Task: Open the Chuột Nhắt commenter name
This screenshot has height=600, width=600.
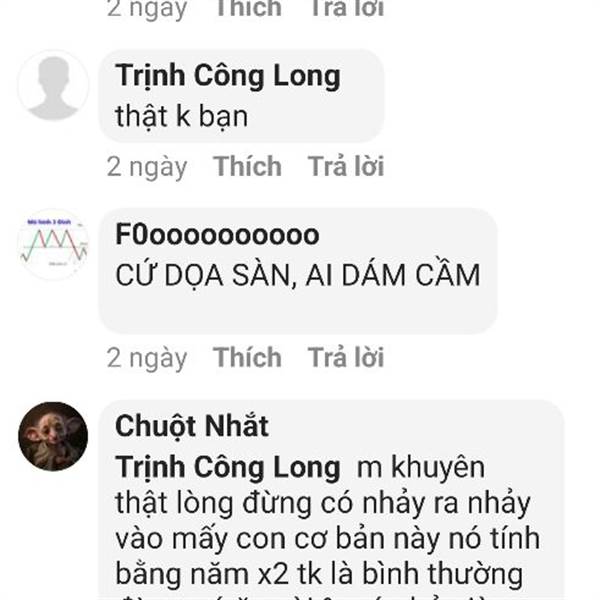Action: coord(192,426)
